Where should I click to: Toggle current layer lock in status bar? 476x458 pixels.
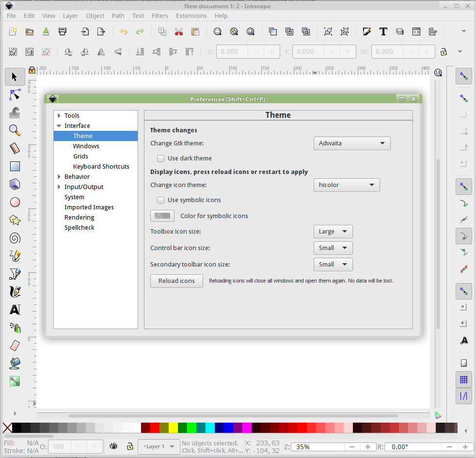click(x=130, y=446)
